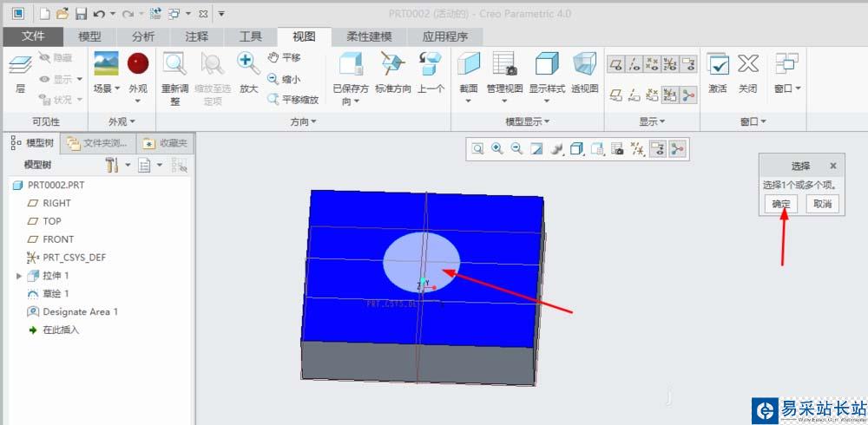
Task: Switch to the 应用程序 ribbon tab
Action: [x=445, y=37]
